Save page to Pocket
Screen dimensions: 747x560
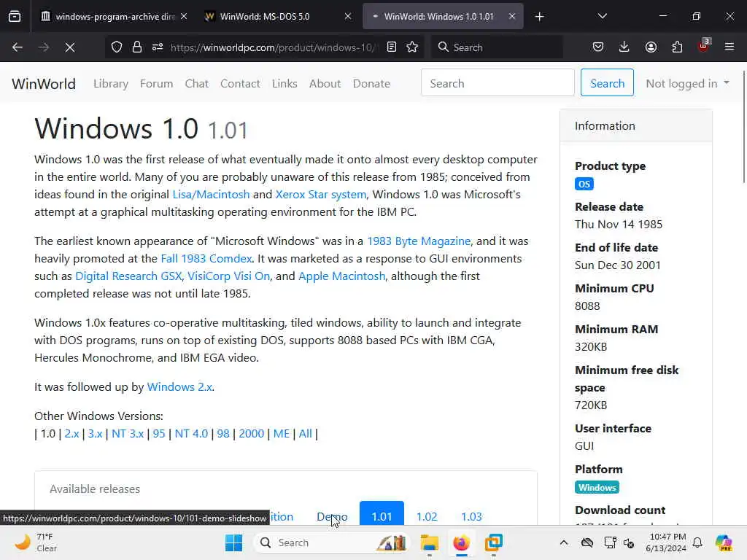(x=598, y=47)
